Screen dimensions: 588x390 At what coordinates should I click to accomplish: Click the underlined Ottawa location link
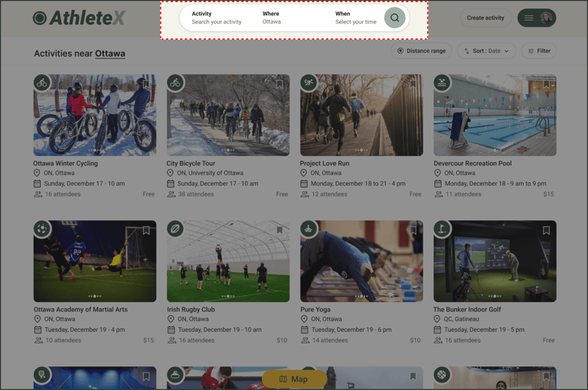tap(110, 54)
